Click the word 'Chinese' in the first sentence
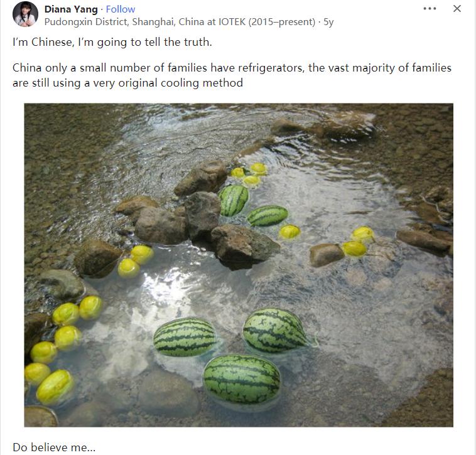Image resolution: width=476 pixels, height=455 pixels. [x=53, y=42]
